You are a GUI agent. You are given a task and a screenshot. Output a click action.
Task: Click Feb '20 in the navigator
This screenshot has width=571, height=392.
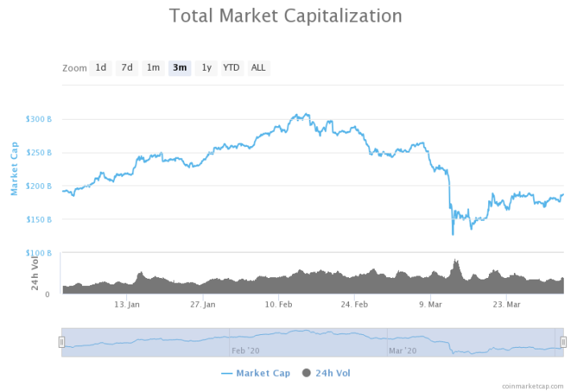click(245, 351)
